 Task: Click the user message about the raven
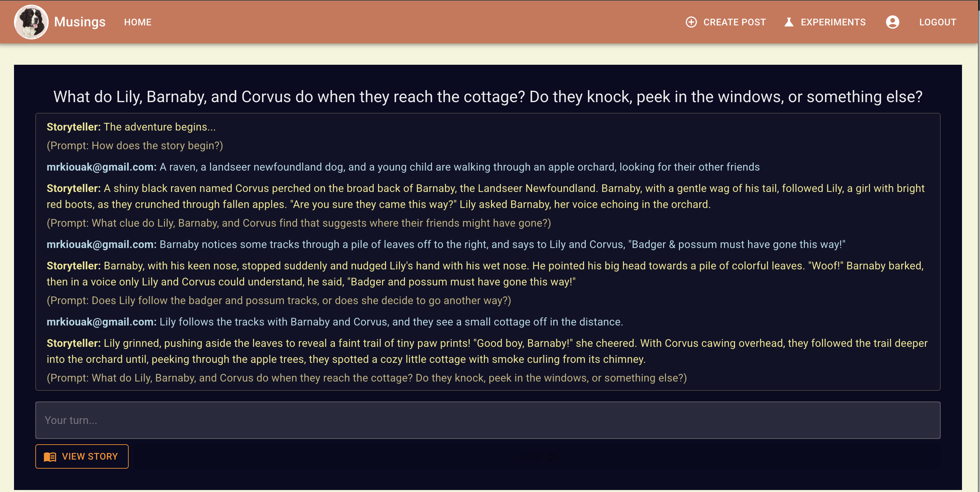(403, 167)
